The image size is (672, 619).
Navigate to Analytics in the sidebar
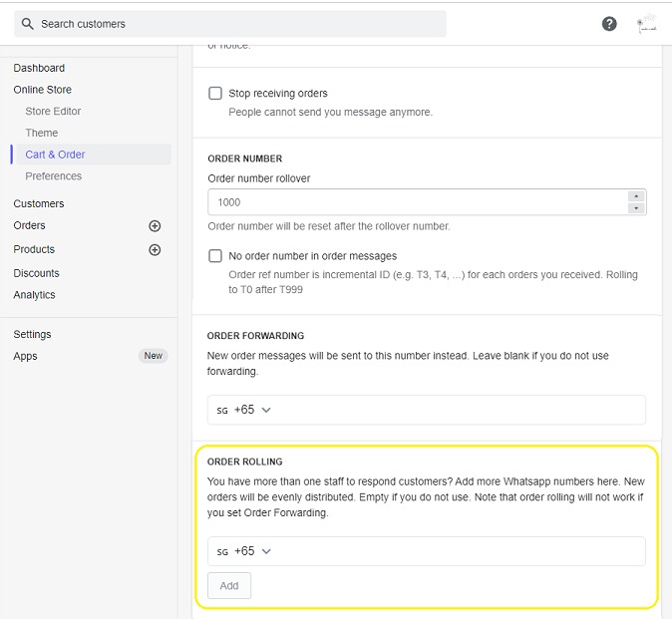(34, 295)
